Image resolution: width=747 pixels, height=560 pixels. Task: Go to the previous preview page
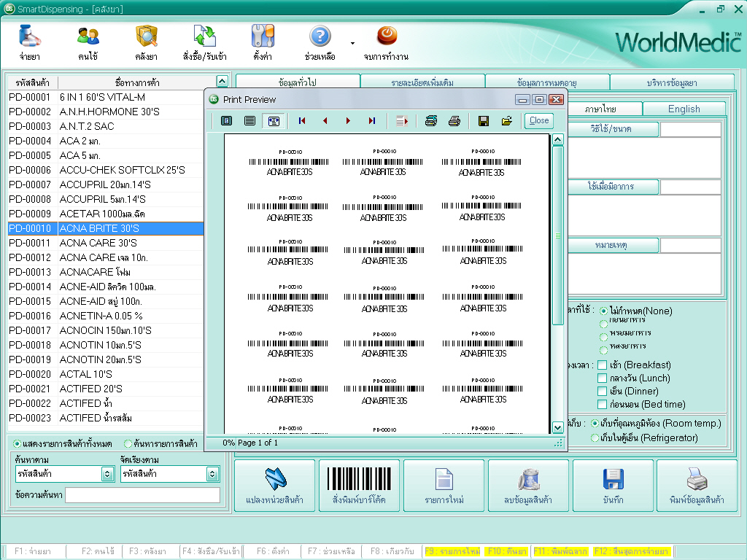(325, 121)
